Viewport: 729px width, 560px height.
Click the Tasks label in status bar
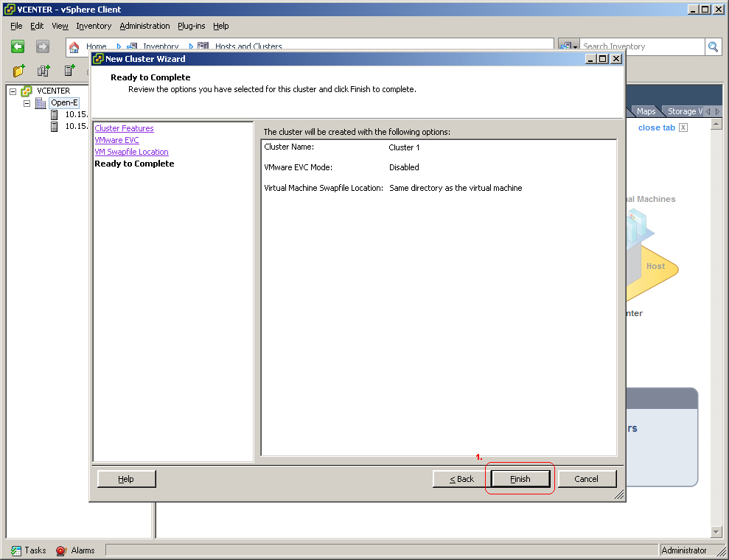[35, 550]
